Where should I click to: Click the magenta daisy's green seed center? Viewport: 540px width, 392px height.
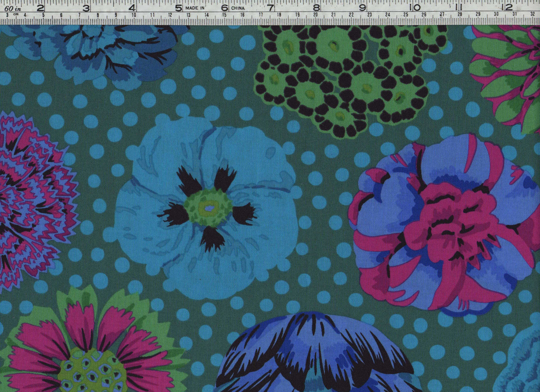(92, 371)
